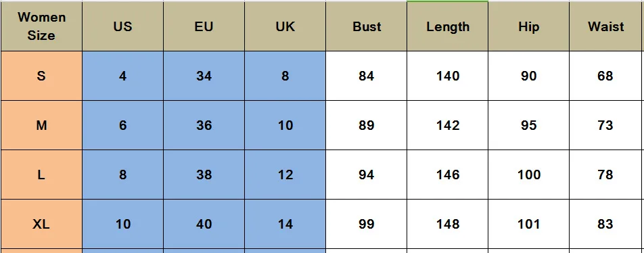Screen dimensions: 644x253
Task: Click the Length column header
Action: coord(448,26)
